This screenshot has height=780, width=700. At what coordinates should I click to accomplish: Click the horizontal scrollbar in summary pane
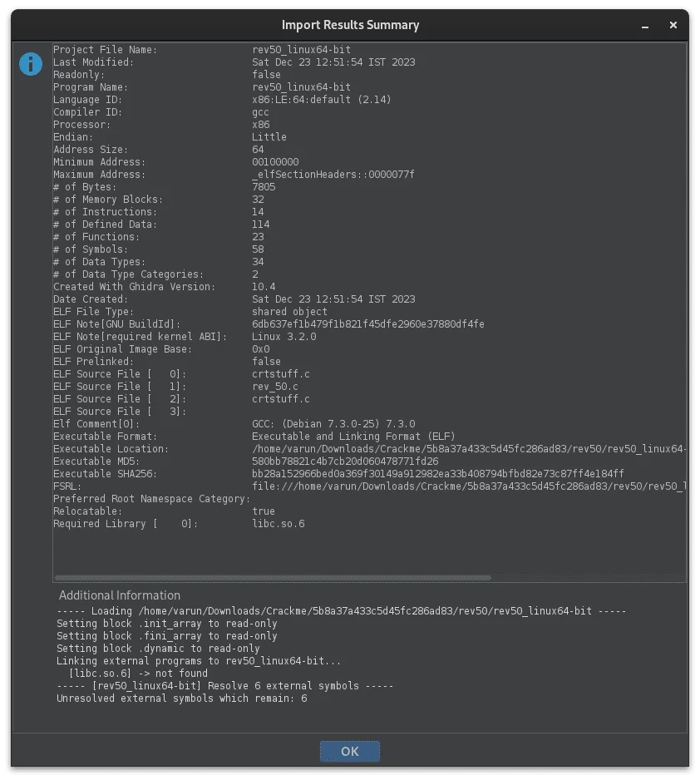click(x=273, y=578)
